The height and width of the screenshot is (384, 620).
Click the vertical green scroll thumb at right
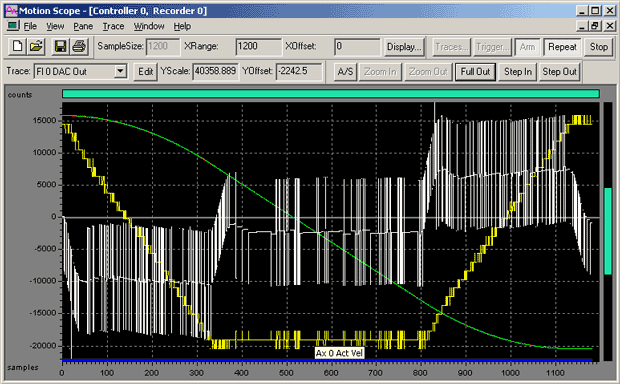tap(608, 231)
